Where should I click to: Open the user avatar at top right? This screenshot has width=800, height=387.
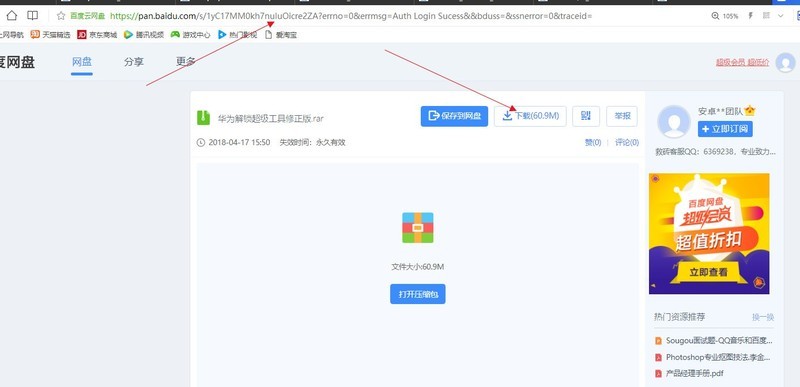(785, 63)
